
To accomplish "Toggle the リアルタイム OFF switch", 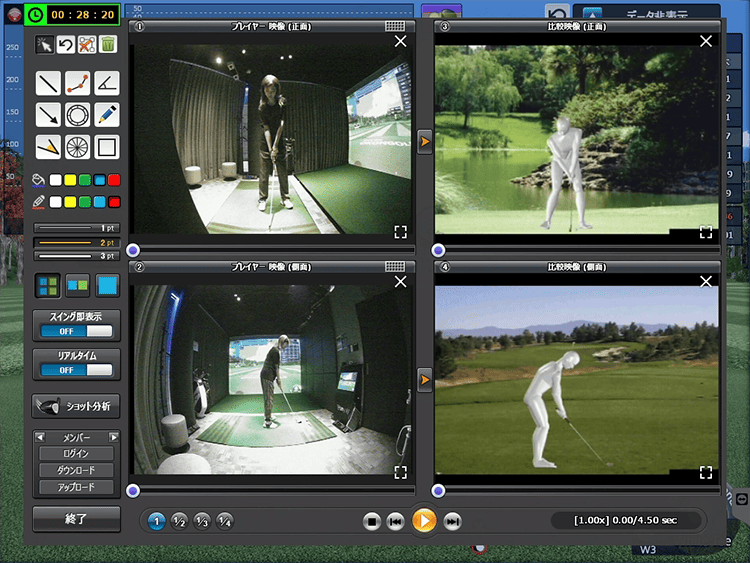I will pyautogui.click(x=77, y=370).
